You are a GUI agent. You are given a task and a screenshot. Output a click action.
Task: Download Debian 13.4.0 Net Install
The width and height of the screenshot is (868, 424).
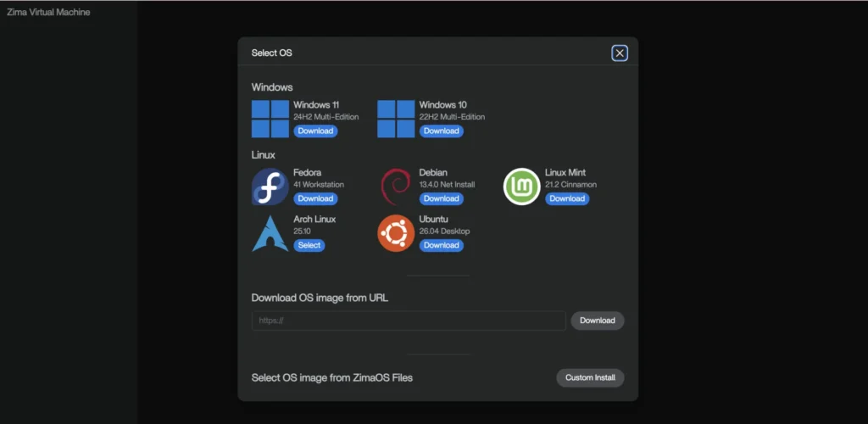[x=441, y=198]
